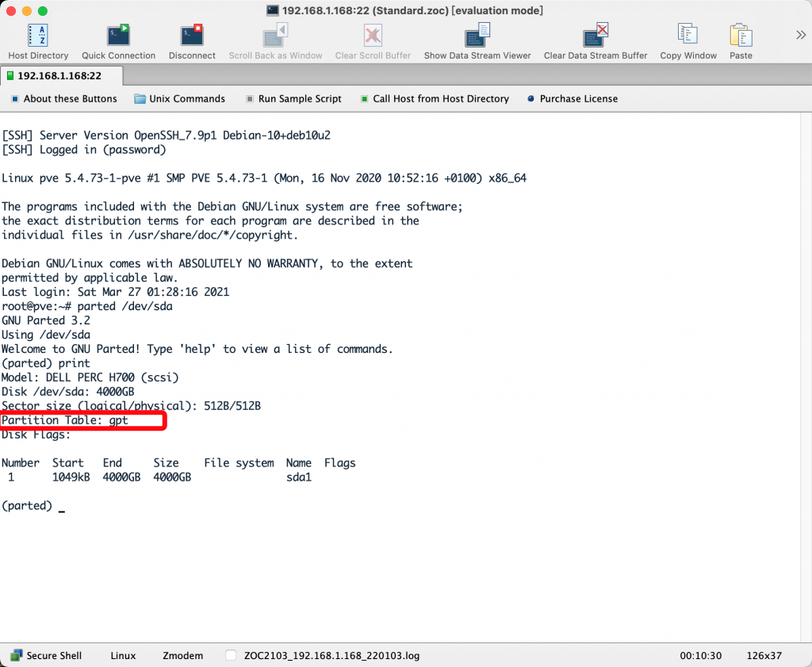
Task: Click the 'Sector size (logical/physical)' line
Action: tap(131, 406)
